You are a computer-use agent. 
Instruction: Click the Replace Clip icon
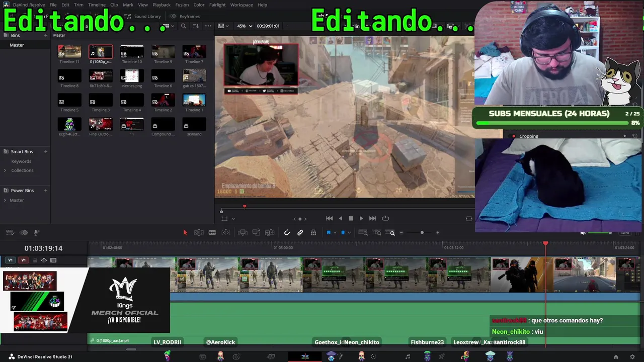click(269, 232)
